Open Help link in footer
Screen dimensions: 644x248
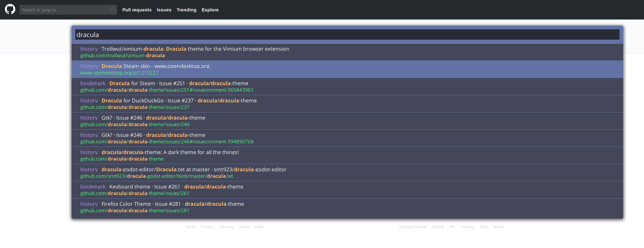(259, 227)
